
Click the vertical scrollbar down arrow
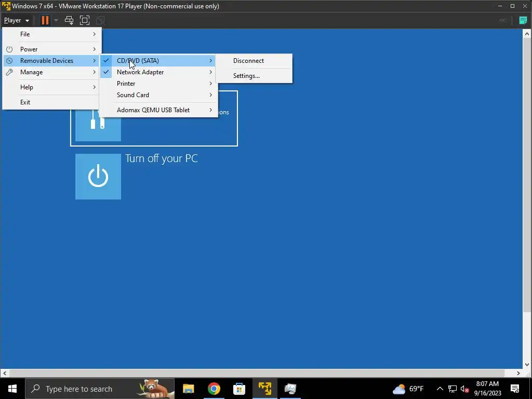[527, 365]
